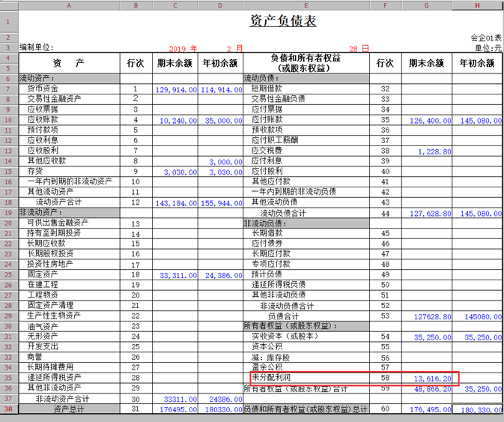This screenshot has width=504, height=422.
Task: Click the 资 产 table heading cell
Action: 69,64
